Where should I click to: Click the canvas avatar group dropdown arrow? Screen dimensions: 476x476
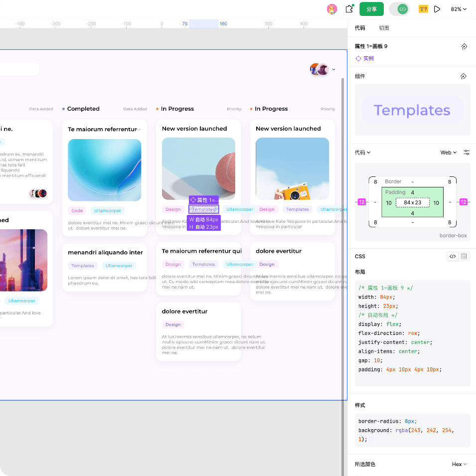333,70
